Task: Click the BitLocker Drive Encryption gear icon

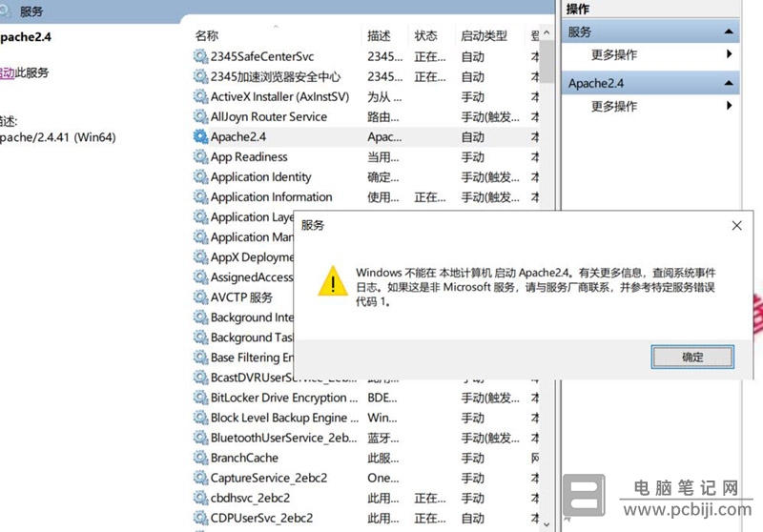Action: pyautogui.click(x=200, y=398)
